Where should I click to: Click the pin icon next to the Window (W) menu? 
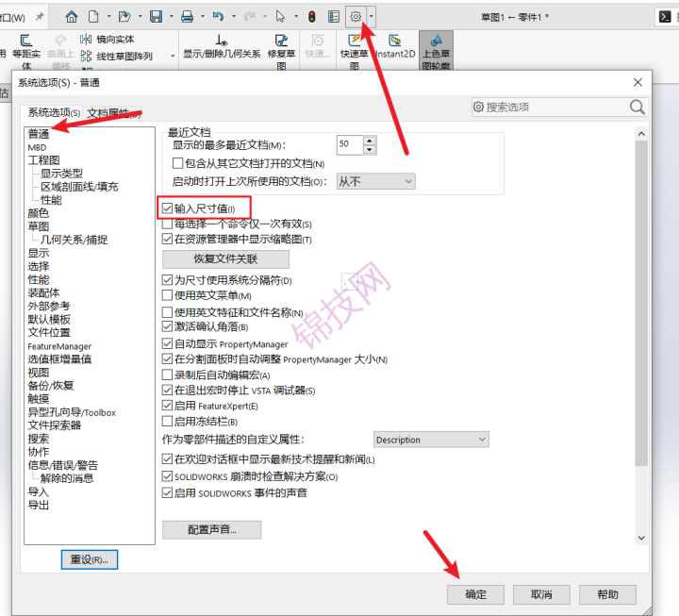(x=40, y=17)
